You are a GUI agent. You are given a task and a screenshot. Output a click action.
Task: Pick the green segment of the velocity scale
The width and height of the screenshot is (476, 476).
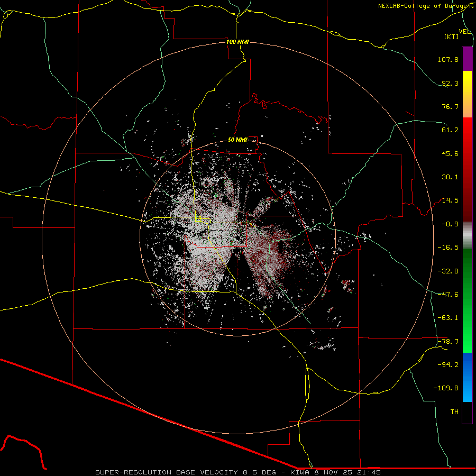tap(467, 300)
